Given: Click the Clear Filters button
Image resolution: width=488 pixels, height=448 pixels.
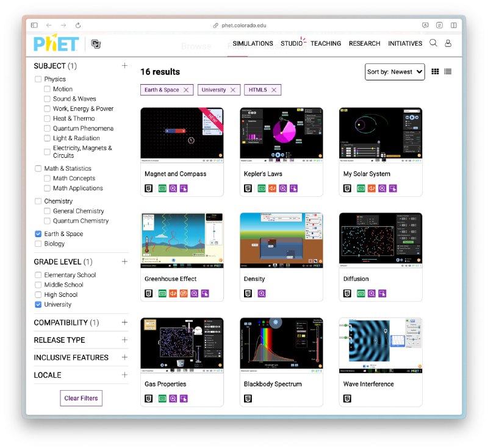Looking at the screenshot, I should (81, 398).
